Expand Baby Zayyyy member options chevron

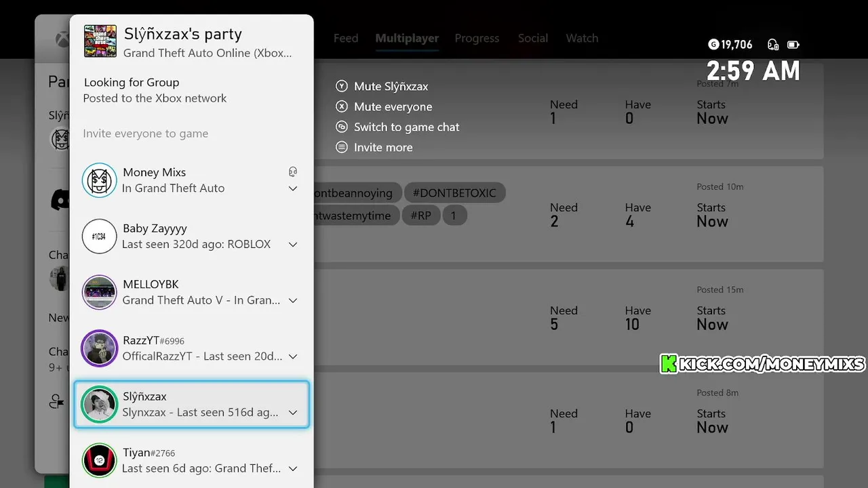pyautogui.click(x=293, y=245)
